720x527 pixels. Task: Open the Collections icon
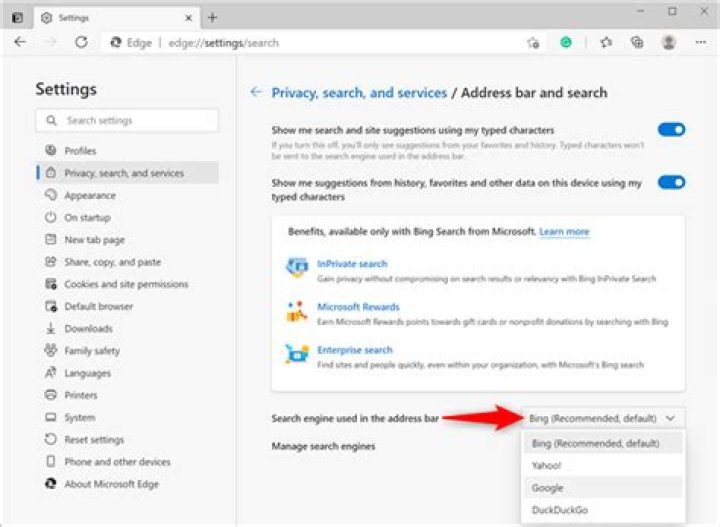coord(637,42)
